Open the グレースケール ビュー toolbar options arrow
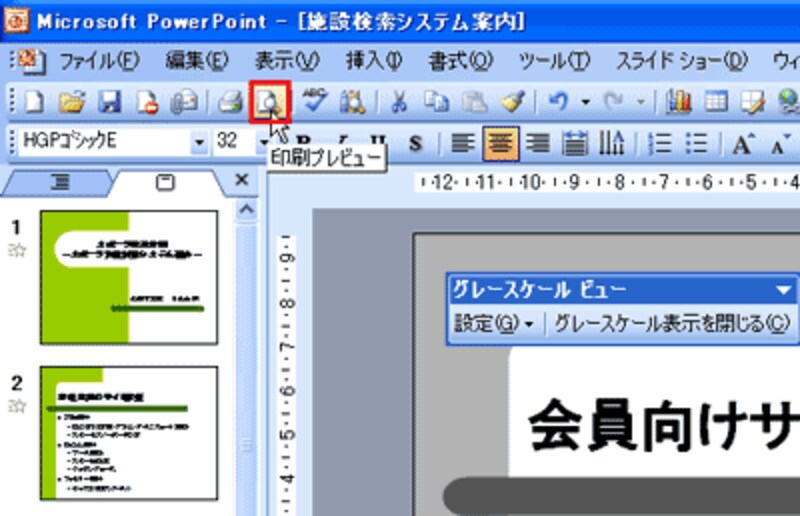Image resolution: width=800 pixels, height=516 pixels. coord(783,290)
